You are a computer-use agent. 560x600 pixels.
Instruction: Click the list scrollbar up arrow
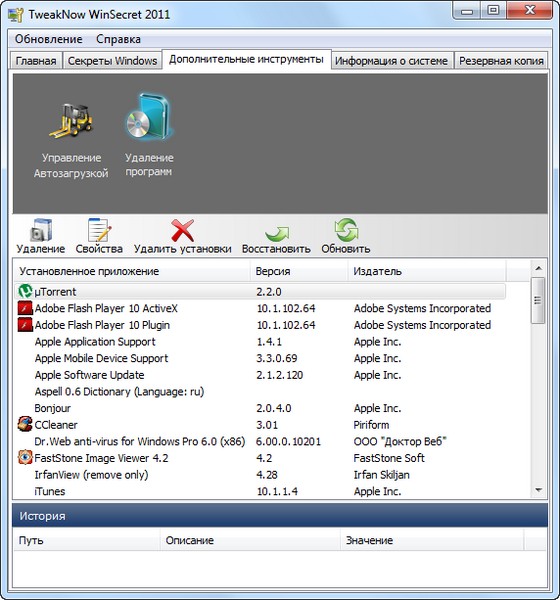pyautogui.click(x=539, y=269)
